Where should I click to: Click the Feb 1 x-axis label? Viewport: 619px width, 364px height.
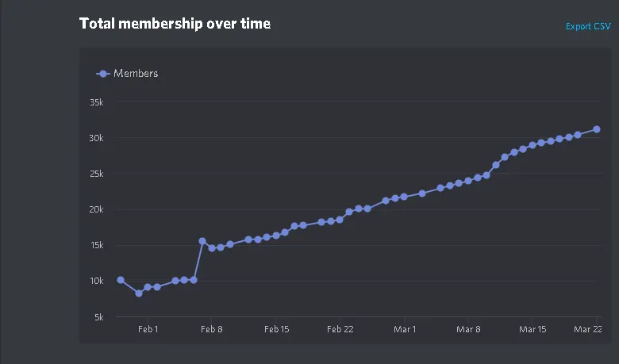tap(148, 329)
